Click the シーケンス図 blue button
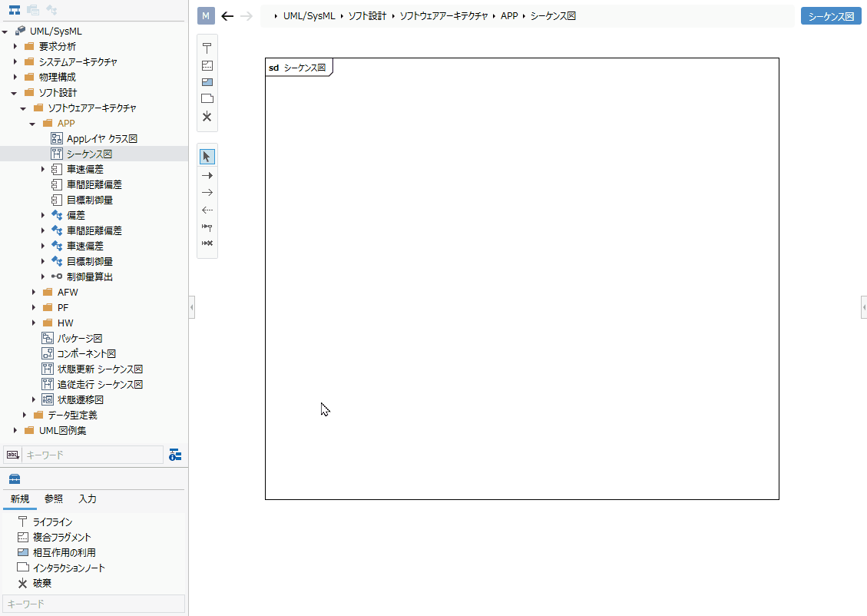Image resolution: width=867 pixels, height=616 pixels. [x=830, y=16]
